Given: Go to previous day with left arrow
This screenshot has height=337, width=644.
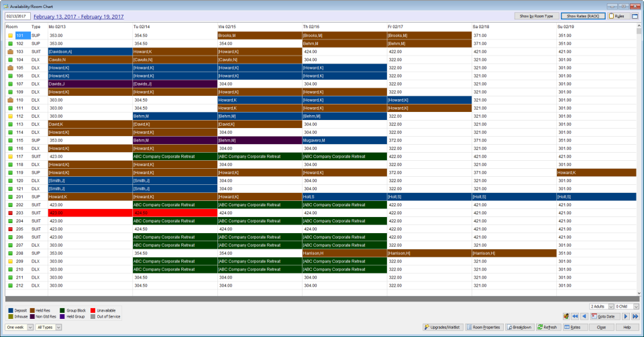Looking at the screenshot, I should click(584, 316).
